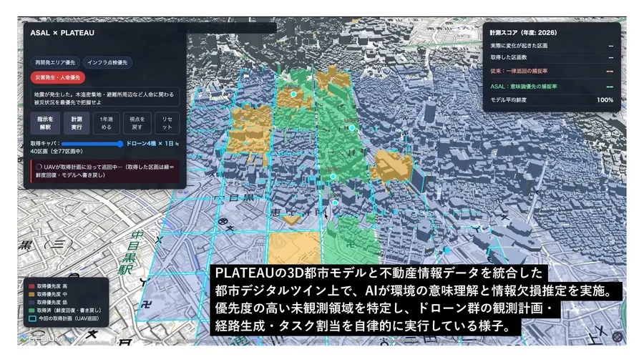Image resolution: width=644 pixels, height=362 pixels.
Task: Click the 取得キャパ slider track
Action: [x=92, y=144]
